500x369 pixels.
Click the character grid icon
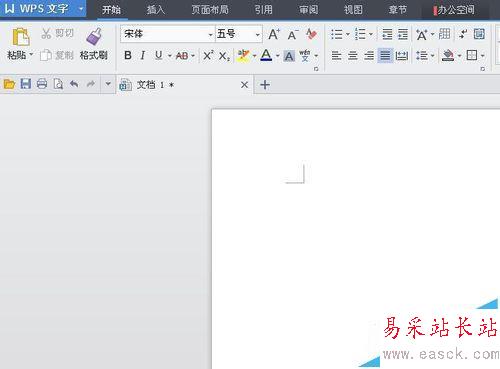pos(444,34)
